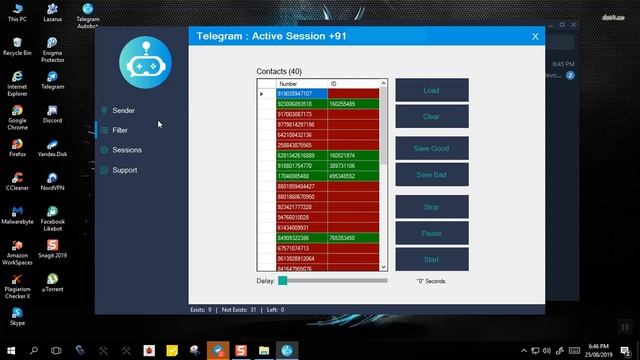The height and width of the screenshot is (360, 640).
Task: Click the ID column header
Action: pos(353,84)
